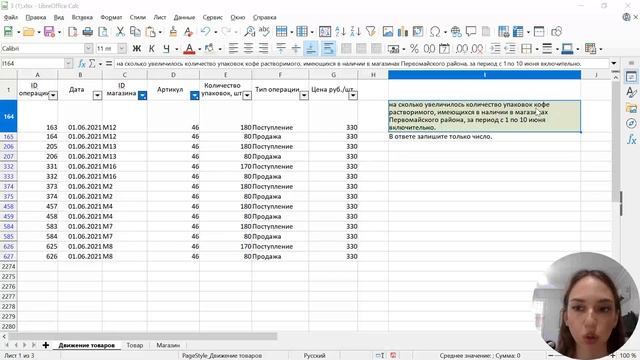This screenshot has height=360, width=640.
Task: Click the Open folder icon
Action: pos(28,31)
